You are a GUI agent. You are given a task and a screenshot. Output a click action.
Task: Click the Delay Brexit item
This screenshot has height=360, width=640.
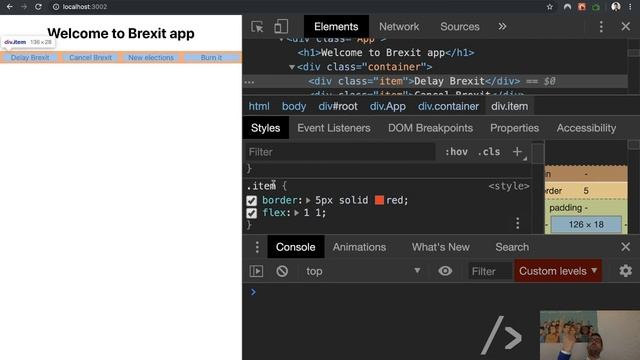click(30, 58)
